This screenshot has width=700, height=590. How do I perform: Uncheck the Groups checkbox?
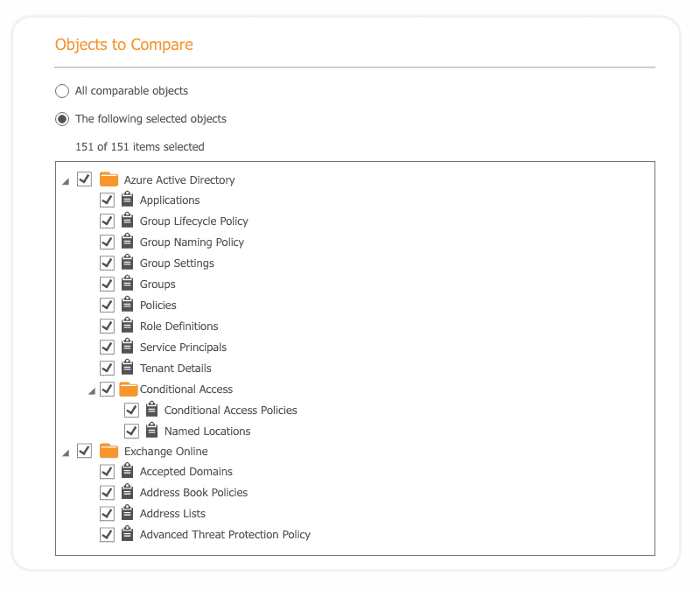(107, 284)
